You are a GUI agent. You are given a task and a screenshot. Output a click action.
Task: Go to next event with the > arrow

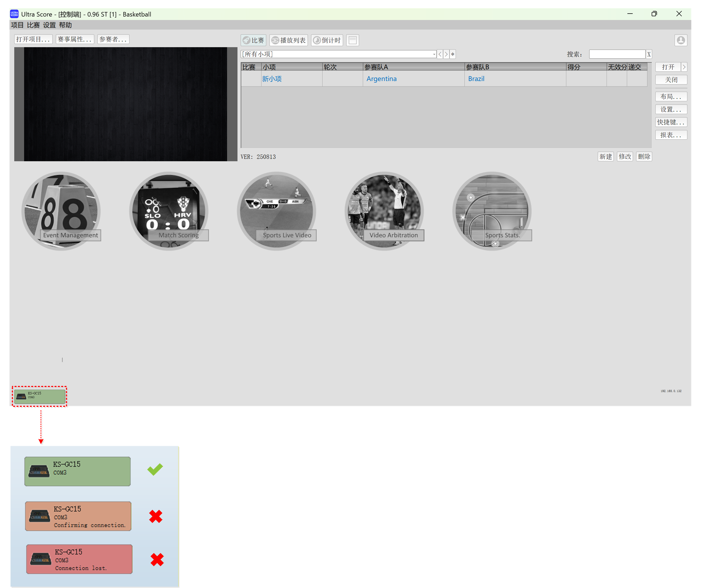(446, 54)
